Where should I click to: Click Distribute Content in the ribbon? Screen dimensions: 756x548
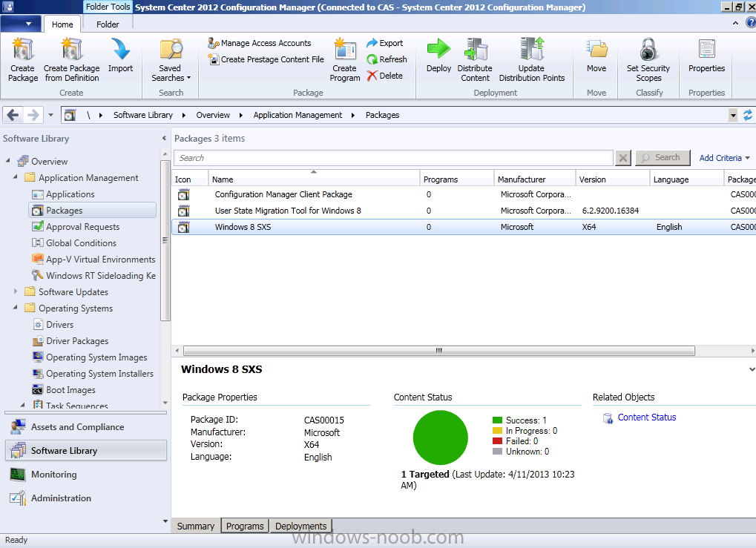click(x=475, y=60)
